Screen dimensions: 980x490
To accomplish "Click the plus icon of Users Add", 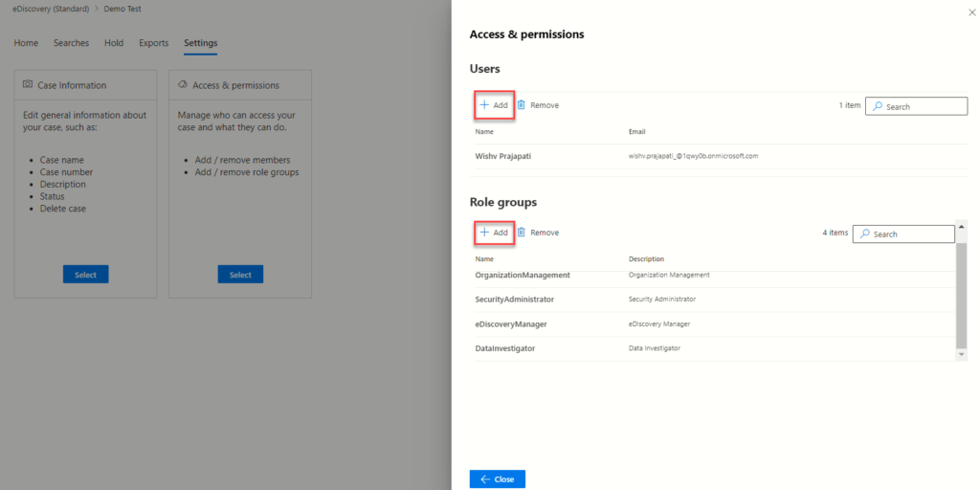I will (483, 105).
